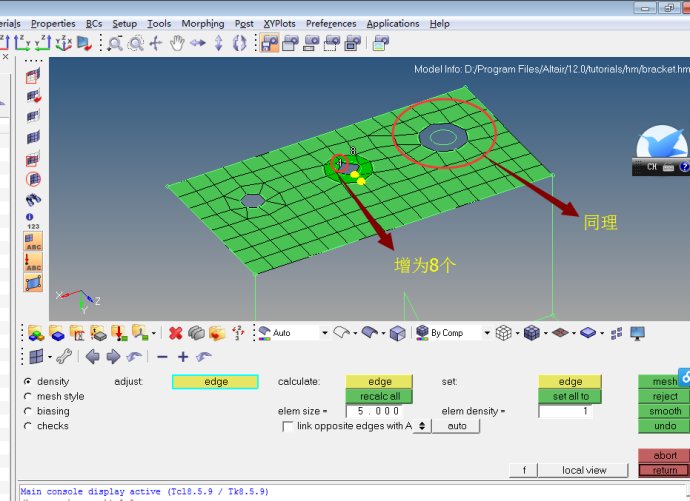Click the local view button
Screen dimensions: 690x501
tap(584, 470)
